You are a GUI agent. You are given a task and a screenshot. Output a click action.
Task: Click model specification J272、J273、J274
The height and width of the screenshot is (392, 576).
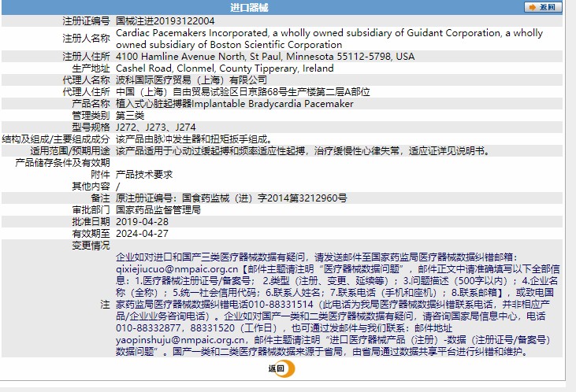pyautogui.click(x=156, y=127)
